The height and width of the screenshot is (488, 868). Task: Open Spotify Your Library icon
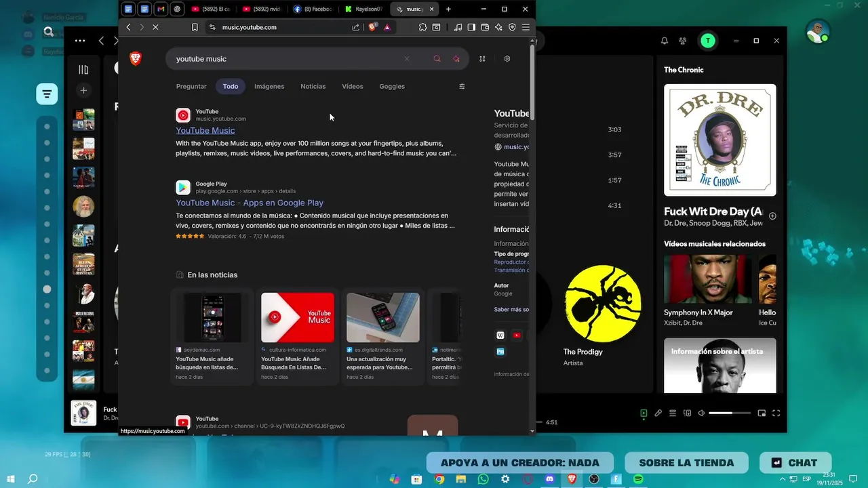coord(83,69)
